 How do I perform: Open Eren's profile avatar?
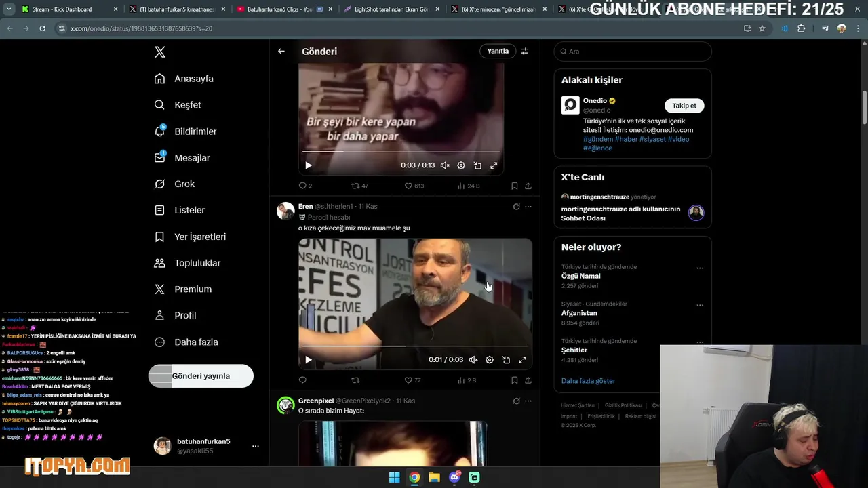pyautogui.click(x=285, y=211)
